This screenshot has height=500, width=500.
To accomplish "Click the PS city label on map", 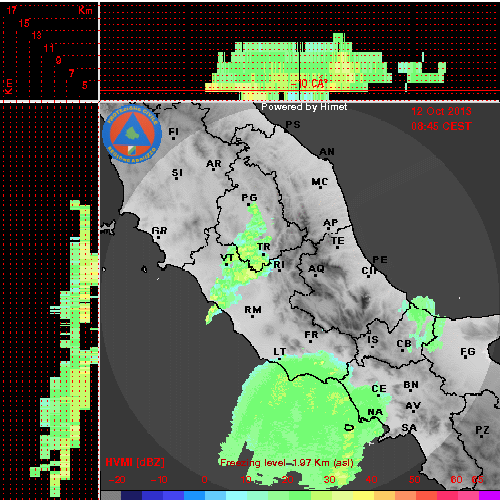I will point(293,125).
